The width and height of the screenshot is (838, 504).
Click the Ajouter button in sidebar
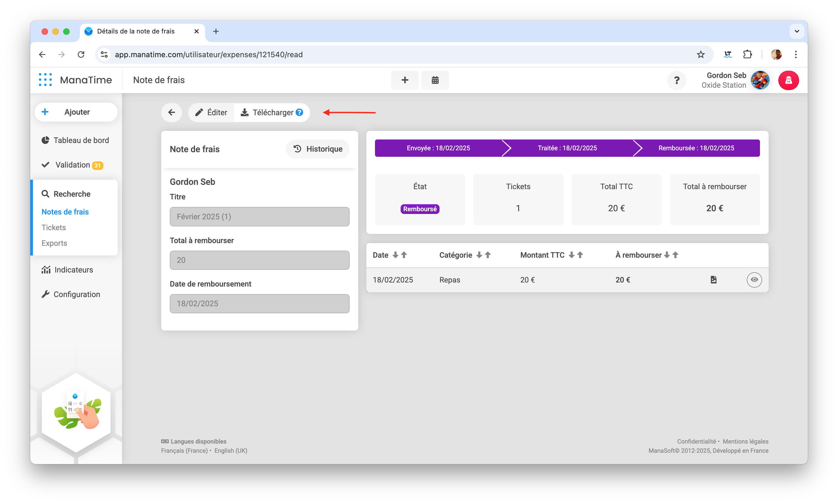(x=76, y=112)
